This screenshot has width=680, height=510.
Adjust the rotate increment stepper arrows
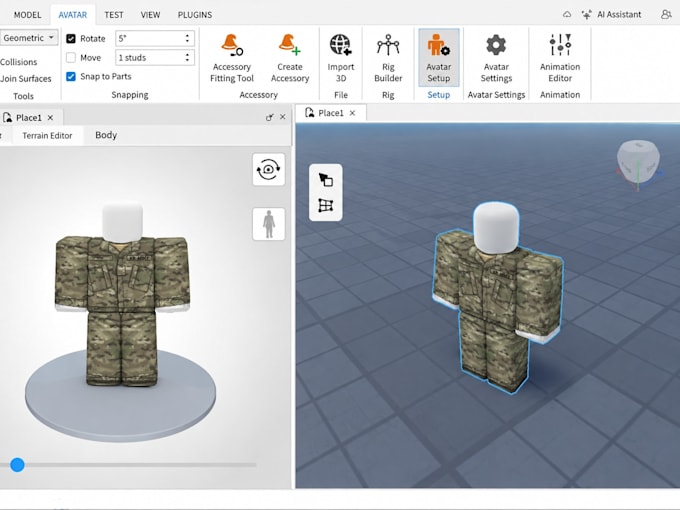click(187, 39)
